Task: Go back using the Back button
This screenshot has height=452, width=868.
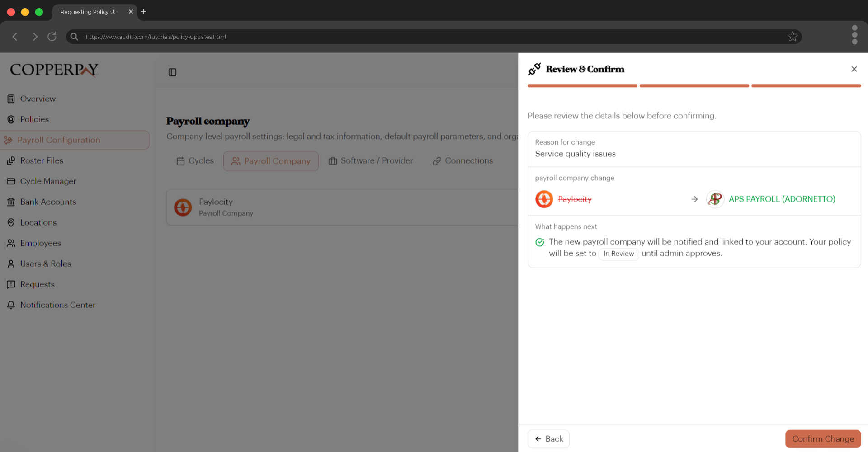Action: click(x=548, y=438)
